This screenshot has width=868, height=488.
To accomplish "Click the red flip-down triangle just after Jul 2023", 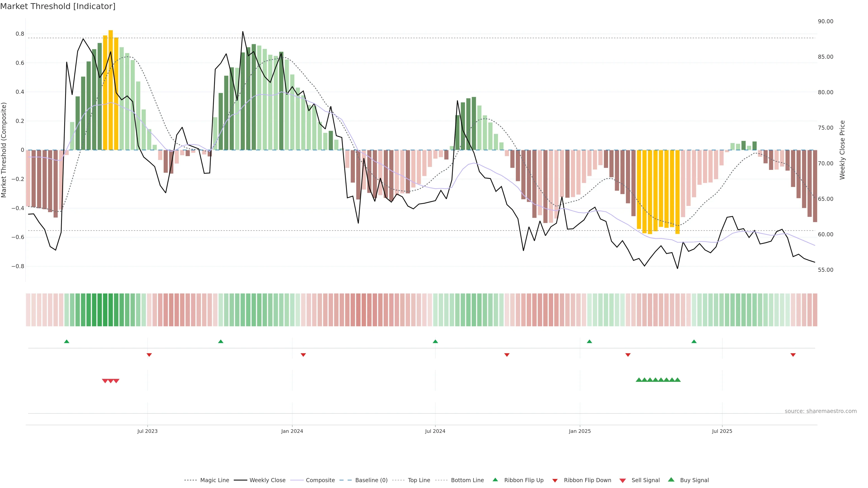I will pyautogui.click(x=149, y=355).
